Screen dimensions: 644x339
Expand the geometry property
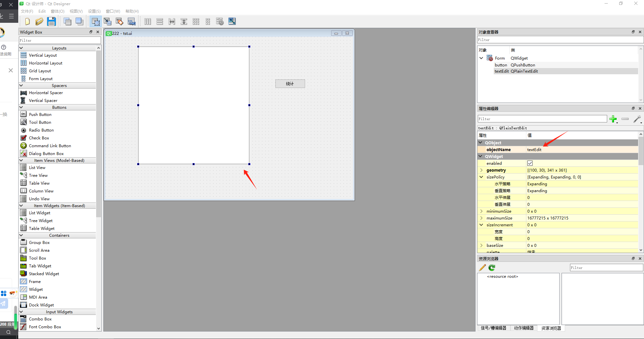click(481, 170)
